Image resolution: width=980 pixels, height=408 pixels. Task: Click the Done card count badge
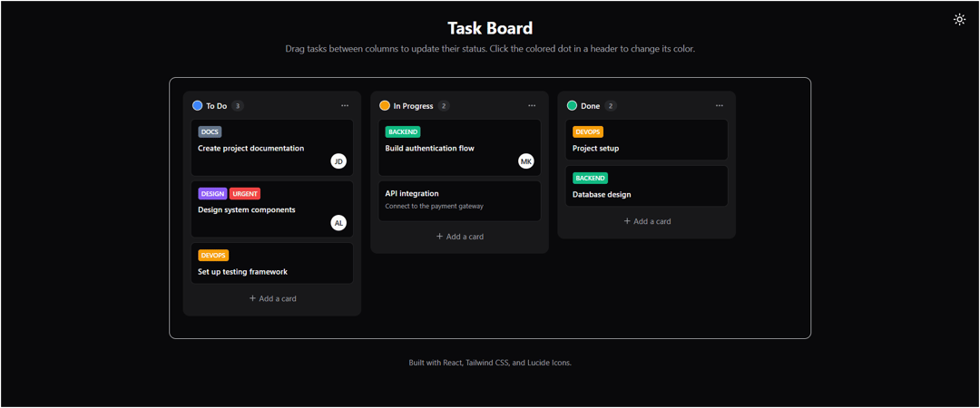[611, 105]
